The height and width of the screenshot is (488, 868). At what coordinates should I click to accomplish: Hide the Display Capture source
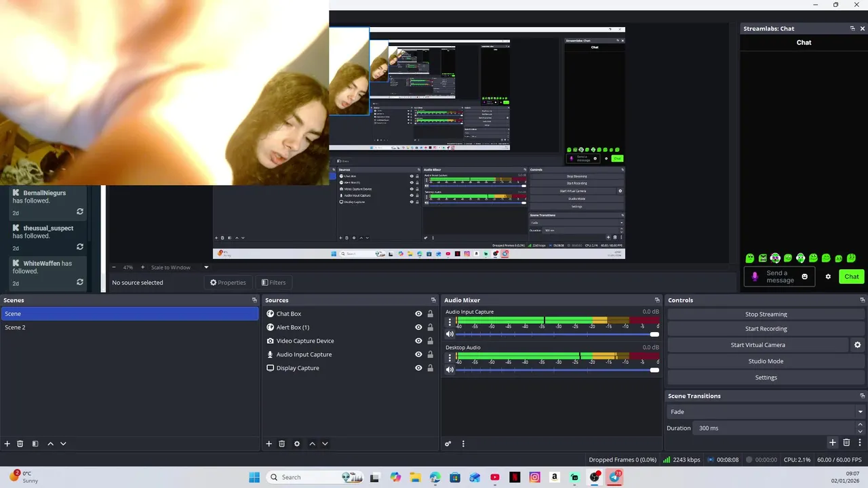[418, 368]
